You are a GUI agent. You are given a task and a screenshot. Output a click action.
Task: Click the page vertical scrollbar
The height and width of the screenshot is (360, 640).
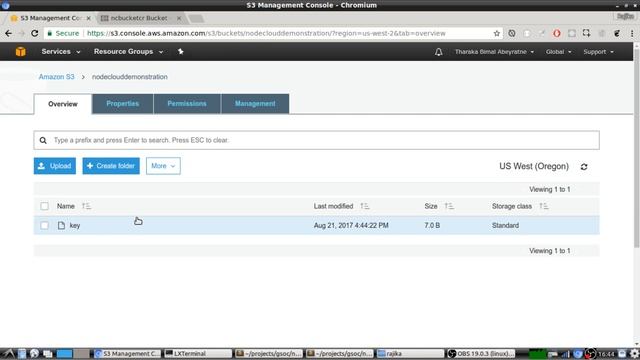[x=636, y=147]
